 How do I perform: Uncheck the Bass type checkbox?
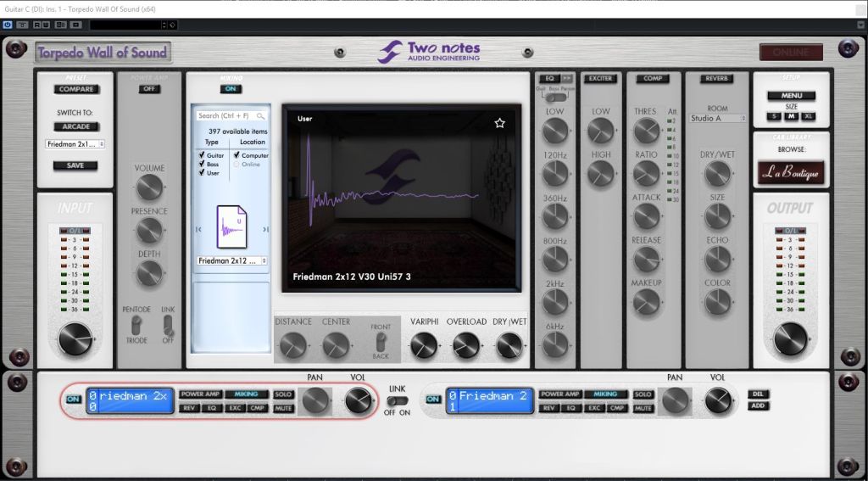tap(202, 164)
